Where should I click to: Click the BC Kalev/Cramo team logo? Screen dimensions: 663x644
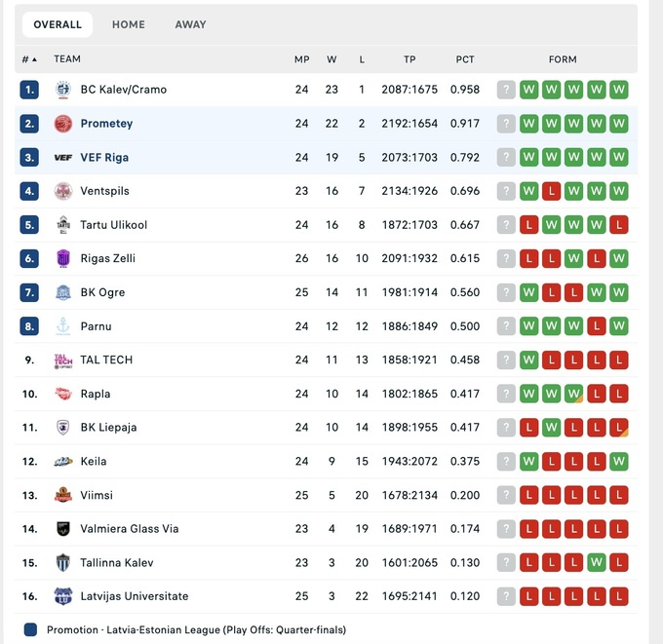(63, 90)
